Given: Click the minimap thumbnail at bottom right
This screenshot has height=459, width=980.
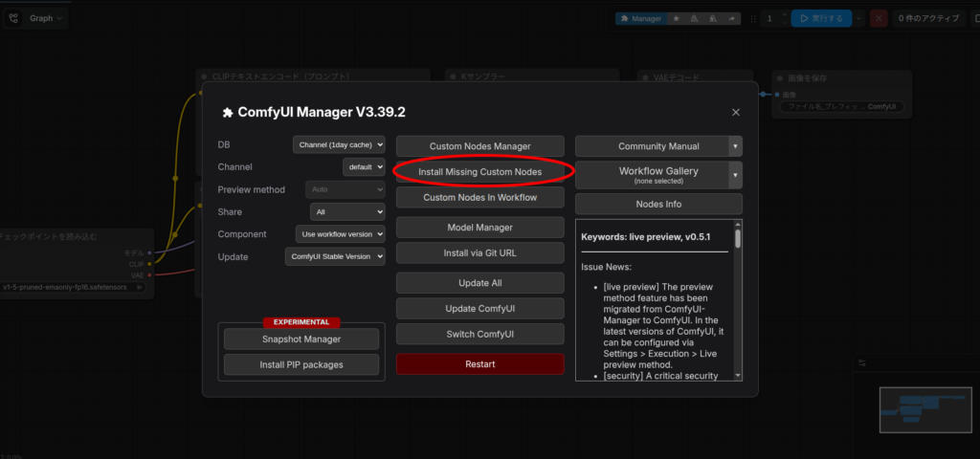Looking at the screenshot, I should click(x=922, y=409).
